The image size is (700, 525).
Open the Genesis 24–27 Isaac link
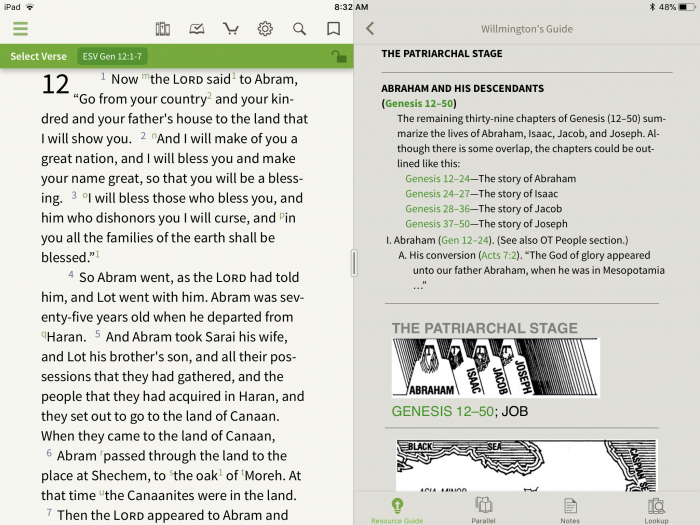(437, 194)
